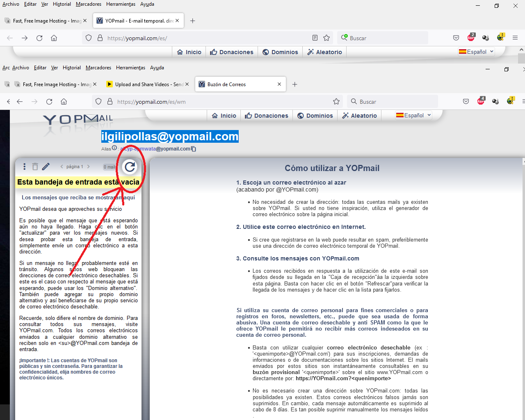Copy the alias address with copy icon
The image size is (525, 420).
point(194,149)
